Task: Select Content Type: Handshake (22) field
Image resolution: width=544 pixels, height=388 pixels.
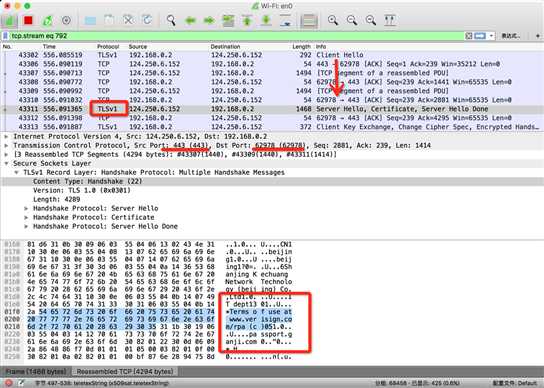Action: point(272,182)
